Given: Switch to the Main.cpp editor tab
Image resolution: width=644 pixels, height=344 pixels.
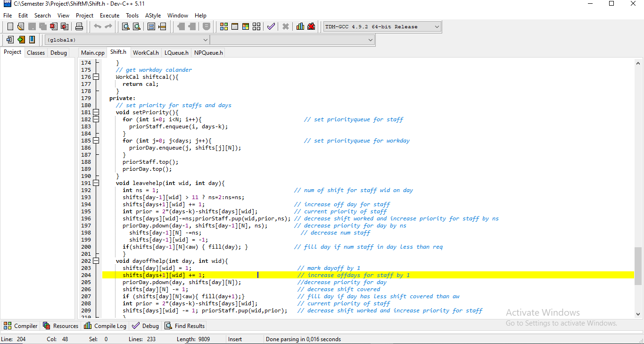Looking at the screenshot, I should [93, 53].
